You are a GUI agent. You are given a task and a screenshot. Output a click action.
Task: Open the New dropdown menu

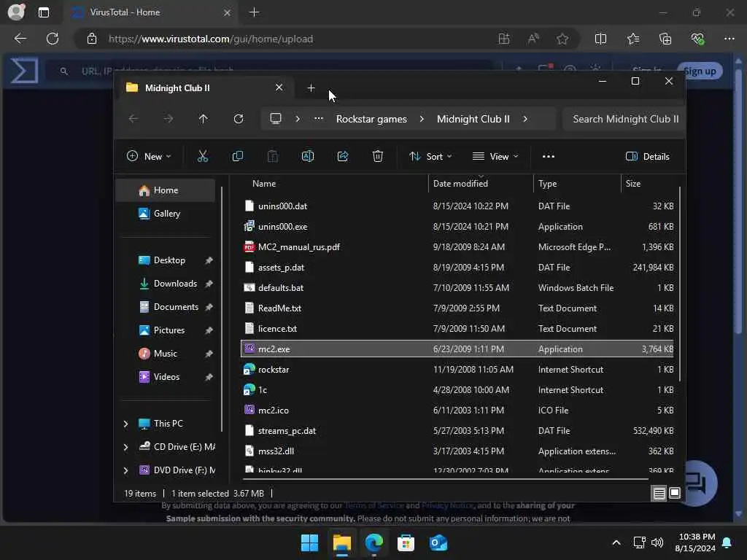(x=149, y=156)
